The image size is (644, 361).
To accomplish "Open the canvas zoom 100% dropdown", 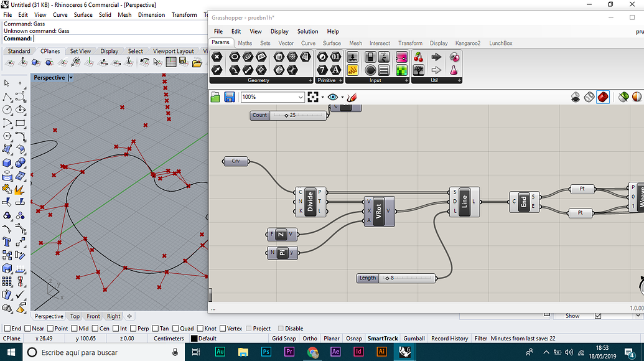I will 301,97.
